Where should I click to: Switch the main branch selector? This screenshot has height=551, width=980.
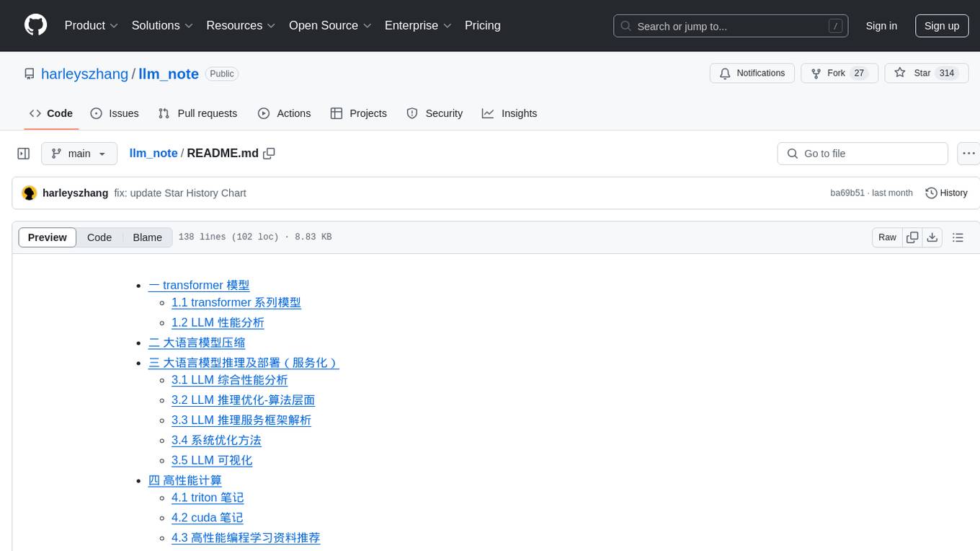point(79,154)
